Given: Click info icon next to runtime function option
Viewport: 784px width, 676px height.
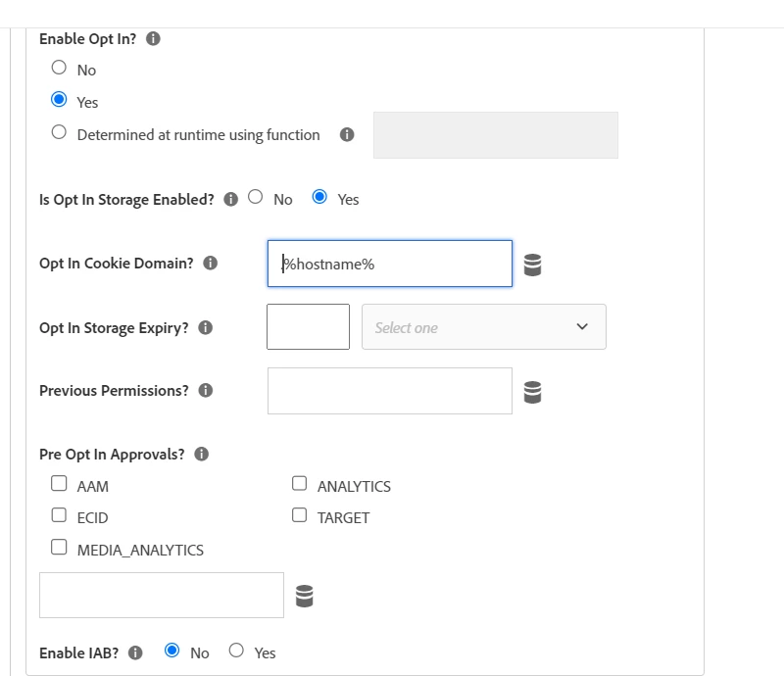Looking at the screenshot, I should [x=347, y=135].
